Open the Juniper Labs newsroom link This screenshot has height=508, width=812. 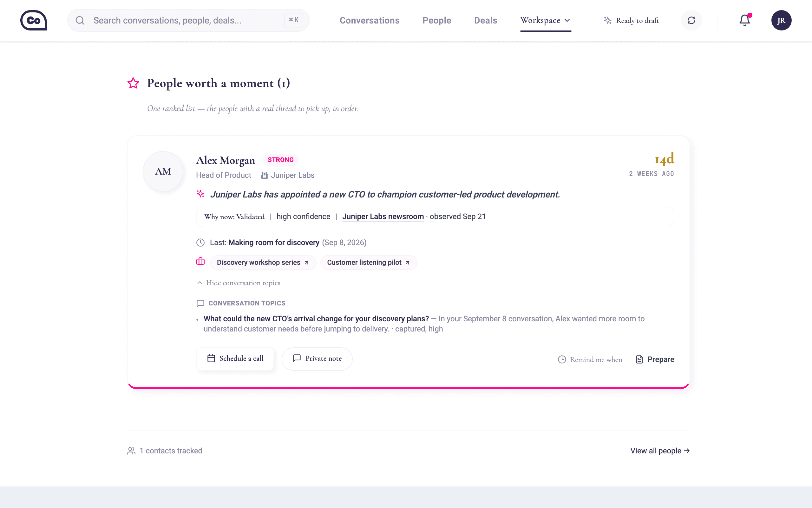(x=383, y=217)
